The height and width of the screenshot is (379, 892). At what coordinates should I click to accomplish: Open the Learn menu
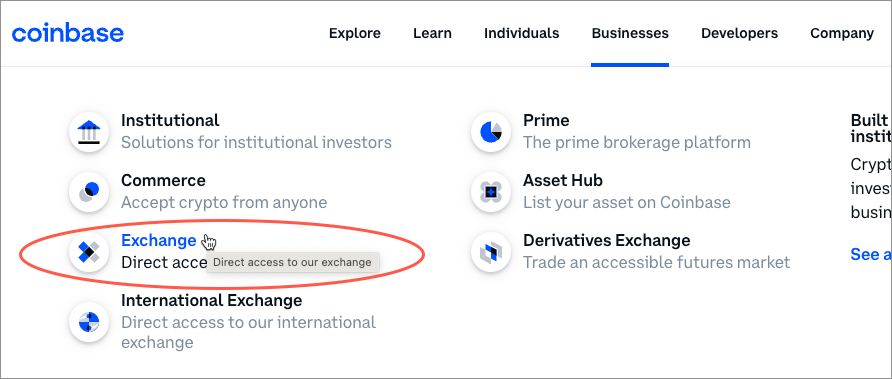pos(432,34)
